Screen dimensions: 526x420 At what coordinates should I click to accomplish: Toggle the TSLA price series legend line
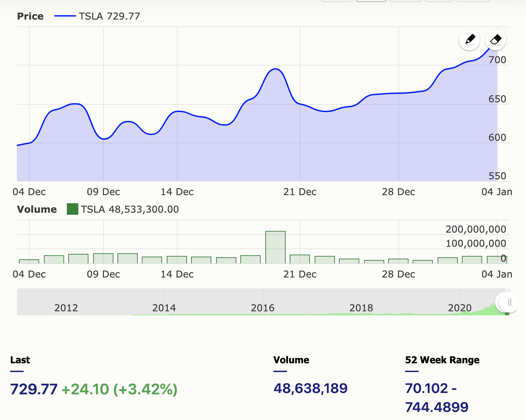click(x=65, y=16)
